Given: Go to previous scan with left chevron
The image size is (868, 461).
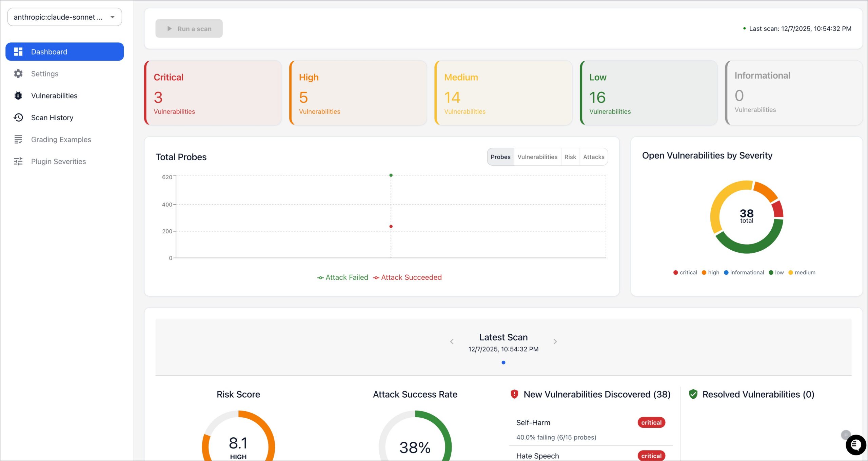Looking at the screenshot, I should pos(452,341).
